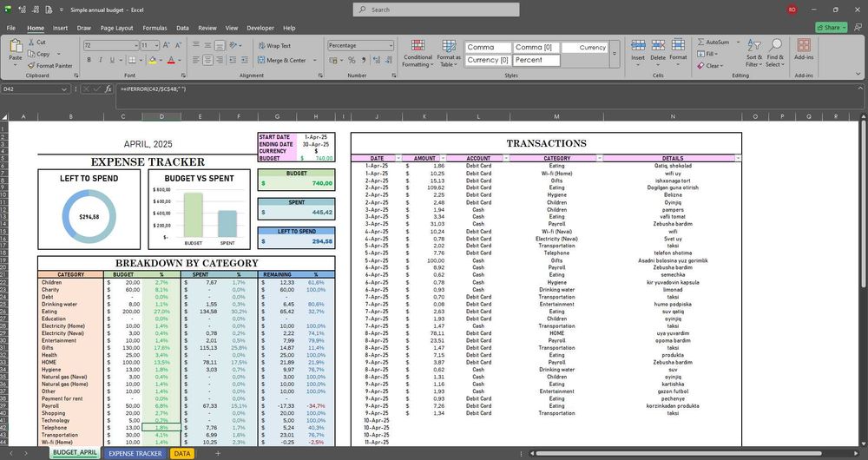Open the EXPENSE TRACKER sheet tab
868x460 pixels.
click(135, 453)
